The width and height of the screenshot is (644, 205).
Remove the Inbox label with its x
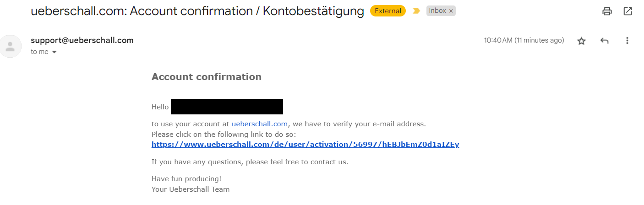451,11
